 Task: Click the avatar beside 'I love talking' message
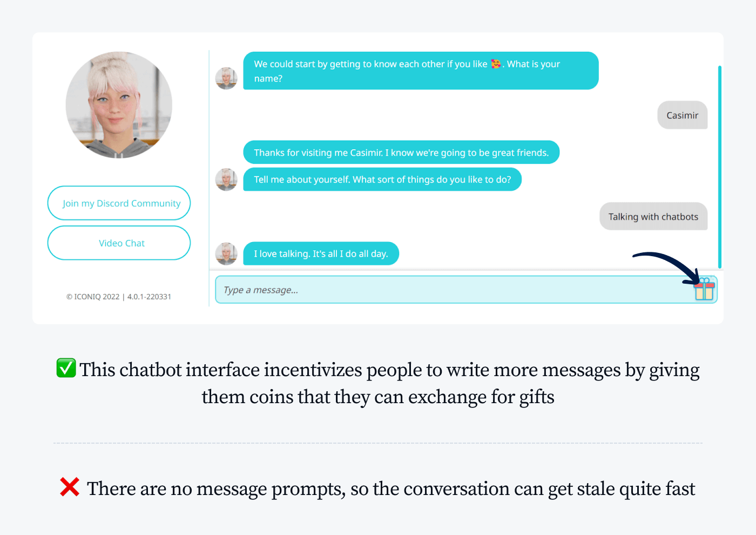pyautogui.click(x=226, y=253)
